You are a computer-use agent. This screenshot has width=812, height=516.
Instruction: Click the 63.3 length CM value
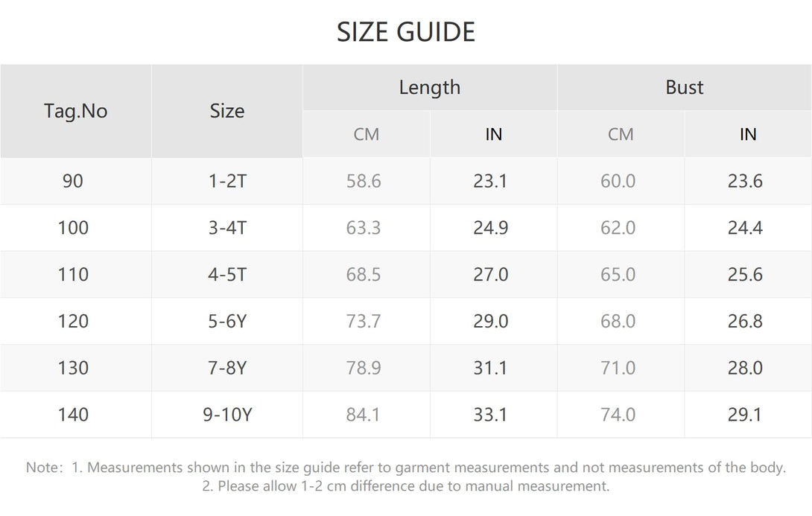tap(364, 228)
